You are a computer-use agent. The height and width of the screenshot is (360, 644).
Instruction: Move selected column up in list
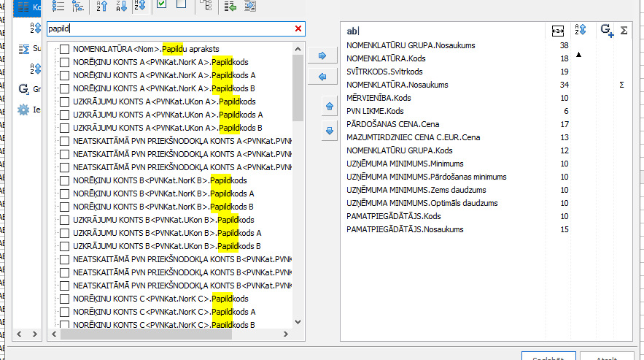coord(330,106)
